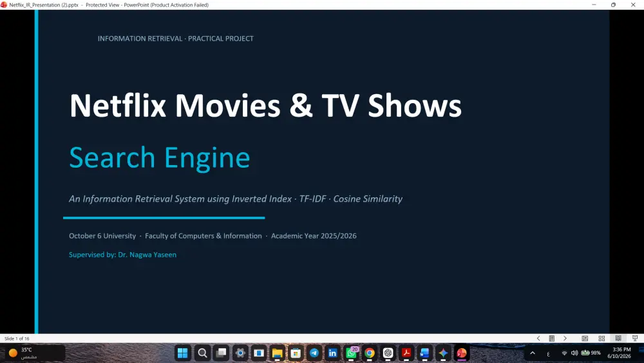The height and width of the screenshot is (363, 644).
Task: Open the volume control in tray
Action: pyautogui.click(x=574, y=353)
